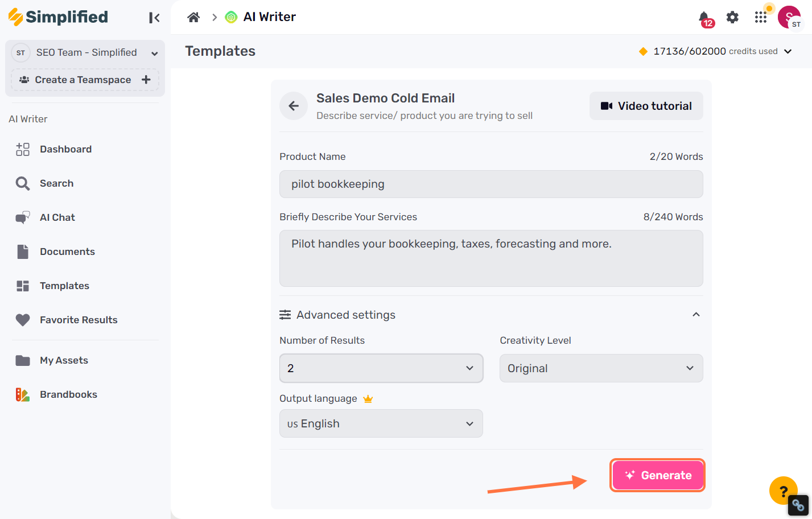Viewport: 812px width, 519px height.
Task: Open the user profile avatar
Action: tap(789, 17)
